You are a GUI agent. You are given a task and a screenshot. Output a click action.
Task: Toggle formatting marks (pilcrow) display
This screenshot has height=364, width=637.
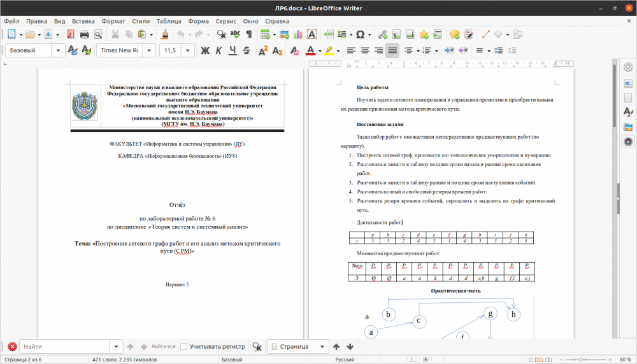coord(249,34)
